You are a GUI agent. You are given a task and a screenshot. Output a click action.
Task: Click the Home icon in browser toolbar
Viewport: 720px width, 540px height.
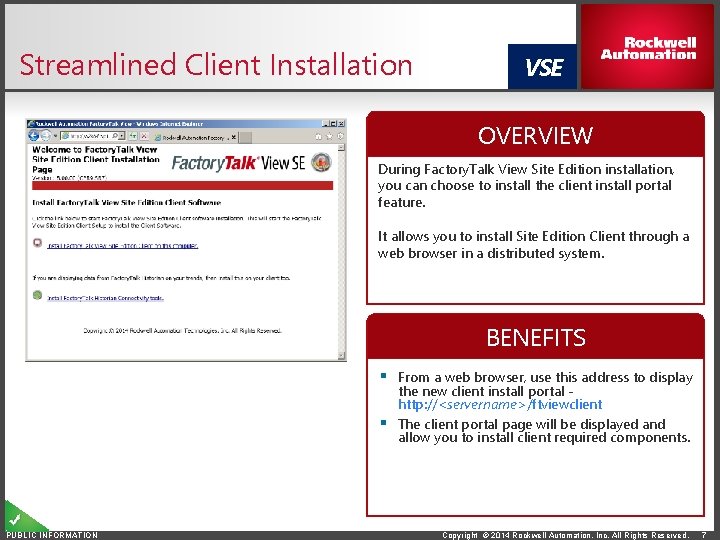pos(318,136)
